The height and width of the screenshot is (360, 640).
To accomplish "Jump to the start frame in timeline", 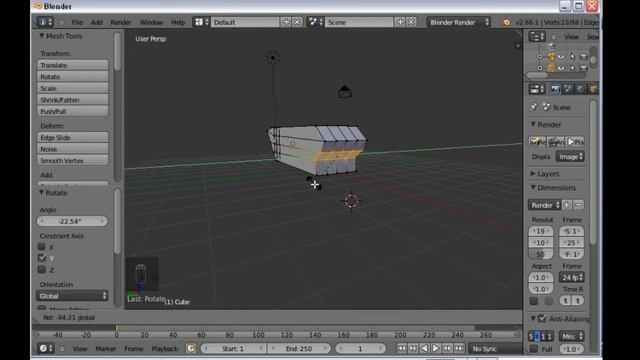I will click(402, 348).
